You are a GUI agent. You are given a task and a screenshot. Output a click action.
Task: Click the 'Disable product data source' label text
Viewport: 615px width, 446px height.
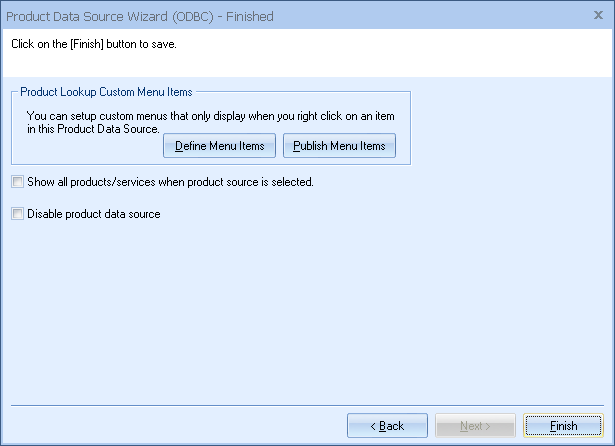[x=93, y=213]
